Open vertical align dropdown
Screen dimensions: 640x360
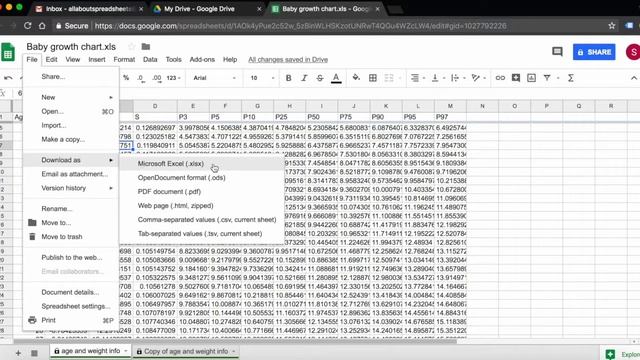click(x=437, y=78)
